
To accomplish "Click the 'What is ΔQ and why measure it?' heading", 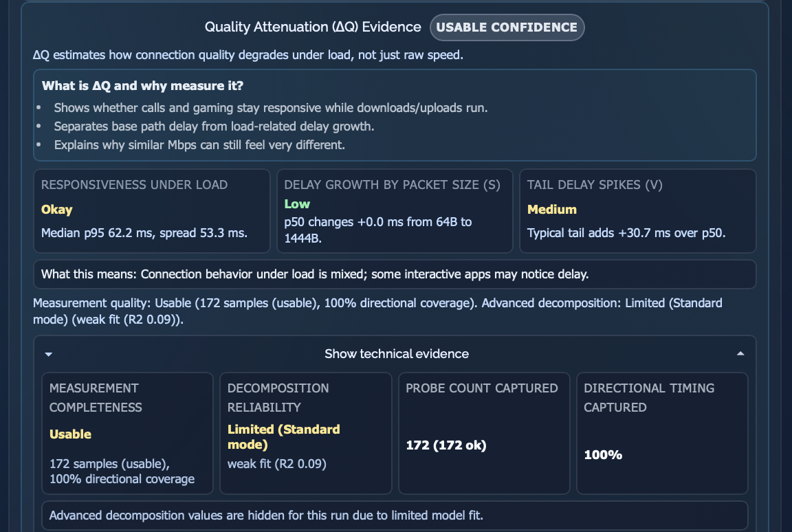I will click(142, 87).
